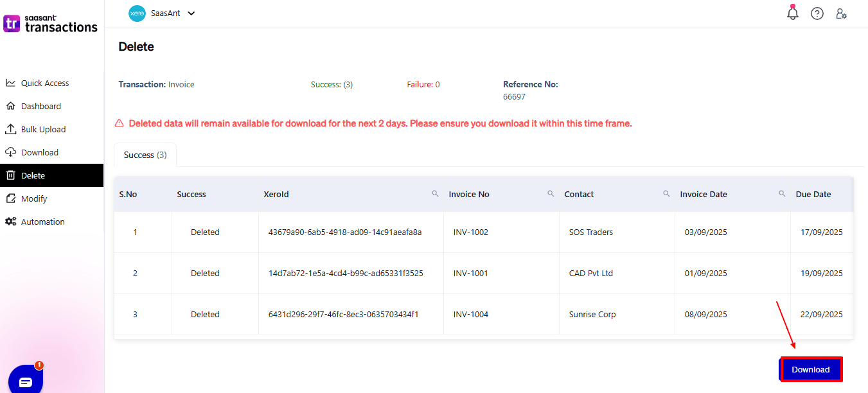868x393 pixels.
Task: Open the user management icon
Action: (842, 13)
